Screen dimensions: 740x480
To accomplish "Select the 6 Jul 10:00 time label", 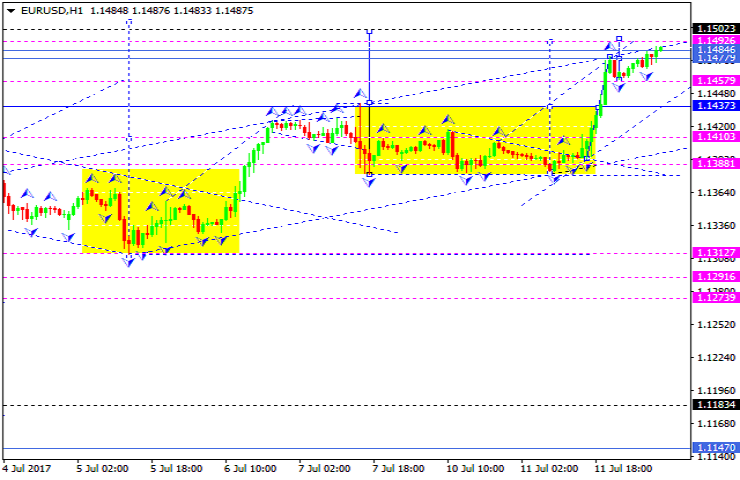I will click(248, 467).
